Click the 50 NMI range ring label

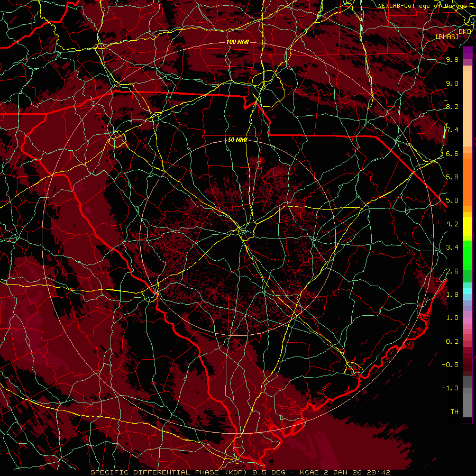tap(237, 140)
